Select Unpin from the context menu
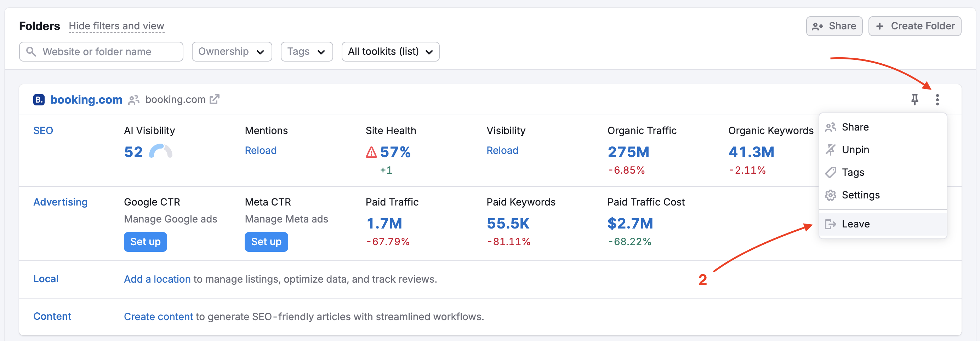Image resolution: width=980 pixels, height=341 pixels. (855, 150)
